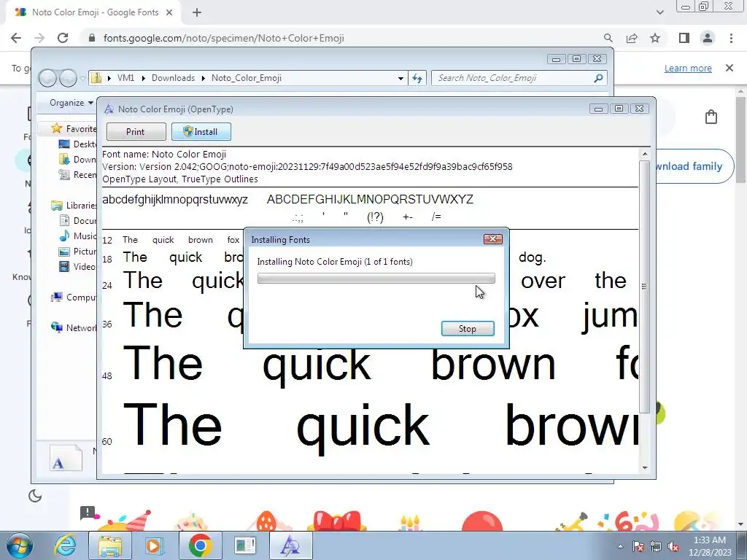Click Explorer forward navigation button
Image resolution: width=747 pixels, height=560 pixels.
coord(68,78)
